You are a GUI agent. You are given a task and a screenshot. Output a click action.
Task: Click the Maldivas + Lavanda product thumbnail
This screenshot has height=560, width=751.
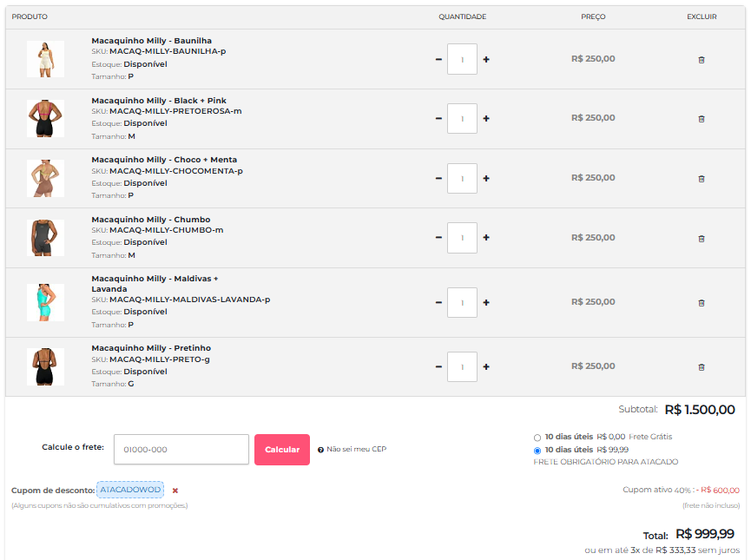45,302
